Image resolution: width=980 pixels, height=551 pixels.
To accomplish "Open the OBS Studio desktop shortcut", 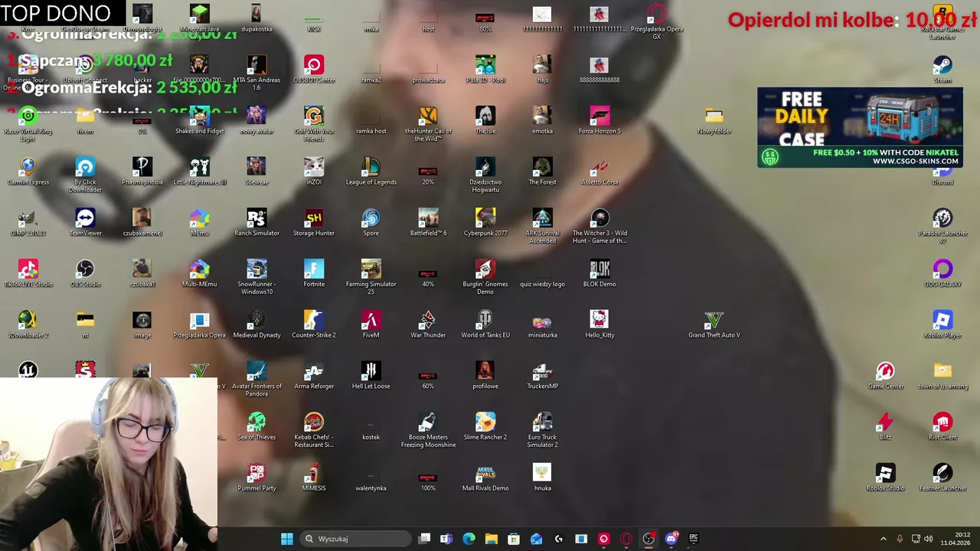I will [85, 273].
